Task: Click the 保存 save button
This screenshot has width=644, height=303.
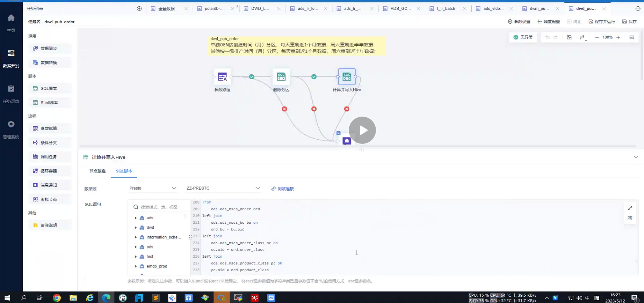Action: [629, 22]
